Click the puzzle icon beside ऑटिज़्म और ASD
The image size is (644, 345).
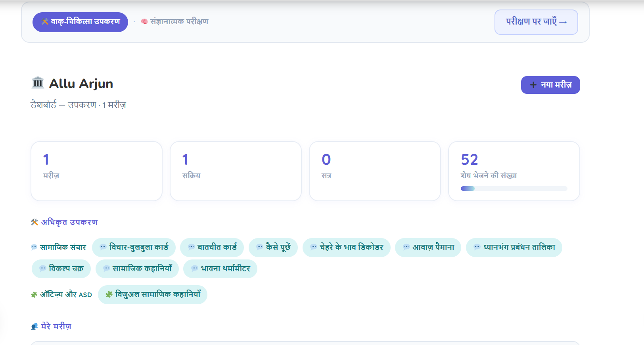click(34, 295)
